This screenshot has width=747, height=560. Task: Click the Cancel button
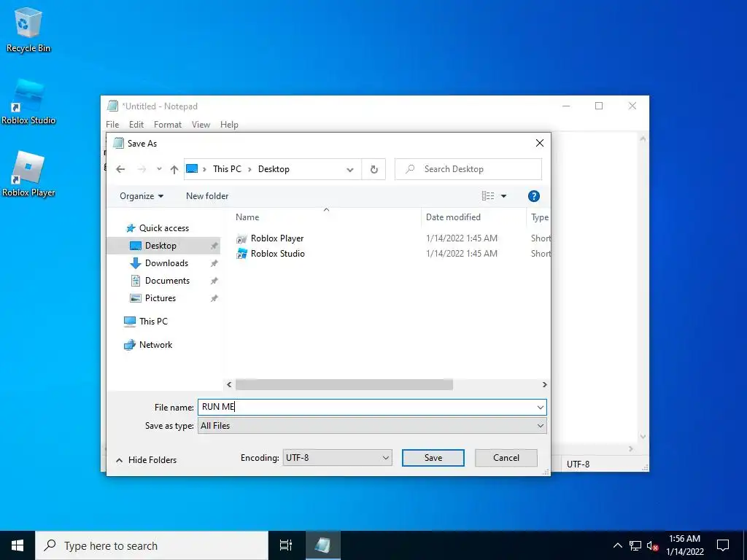(x=506, y=458)
